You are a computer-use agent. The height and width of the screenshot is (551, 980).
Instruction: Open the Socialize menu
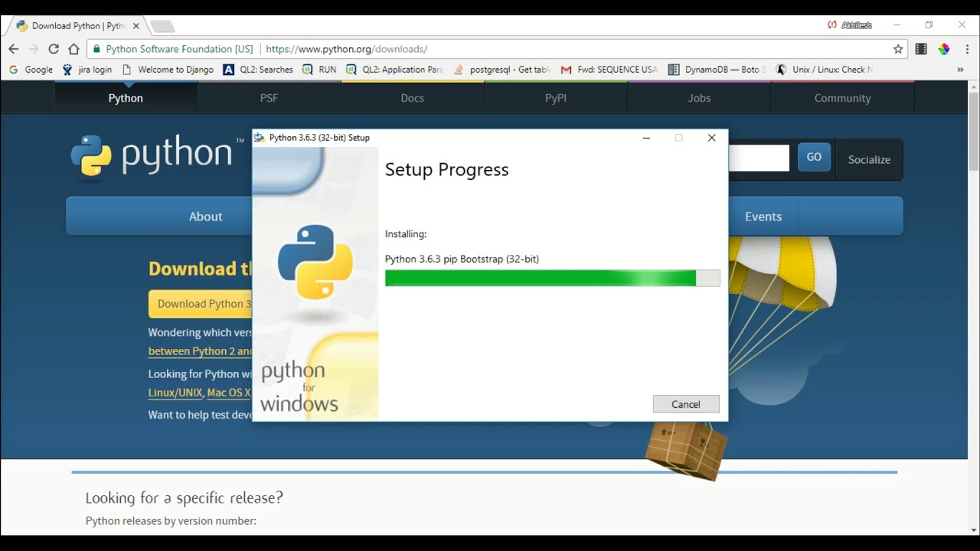[869, 160]
